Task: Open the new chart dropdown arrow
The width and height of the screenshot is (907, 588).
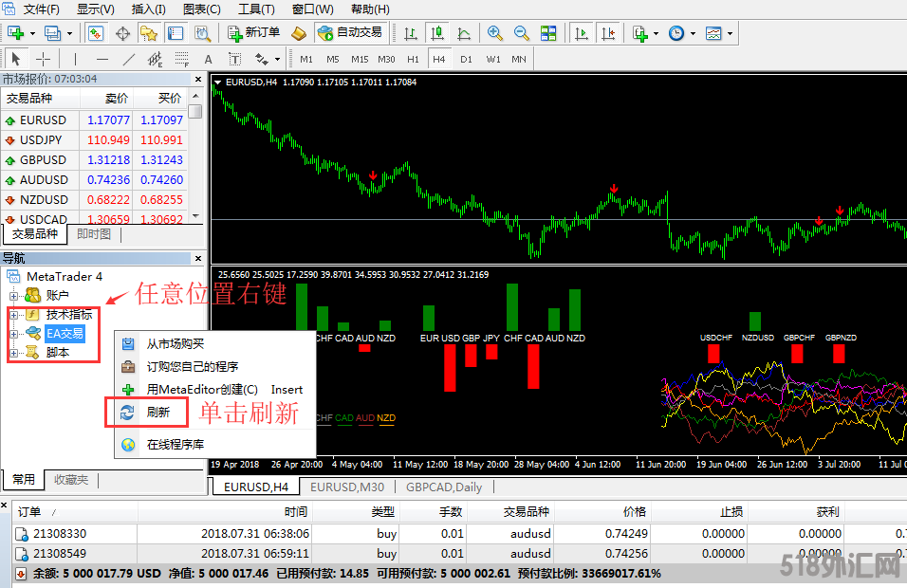Action: [x=32, y=33]
